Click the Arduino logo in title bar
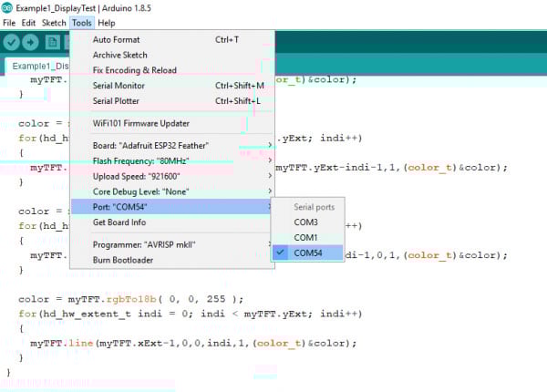Image resolution: width=547 pixels, height=392 pixels. [7, 7]
